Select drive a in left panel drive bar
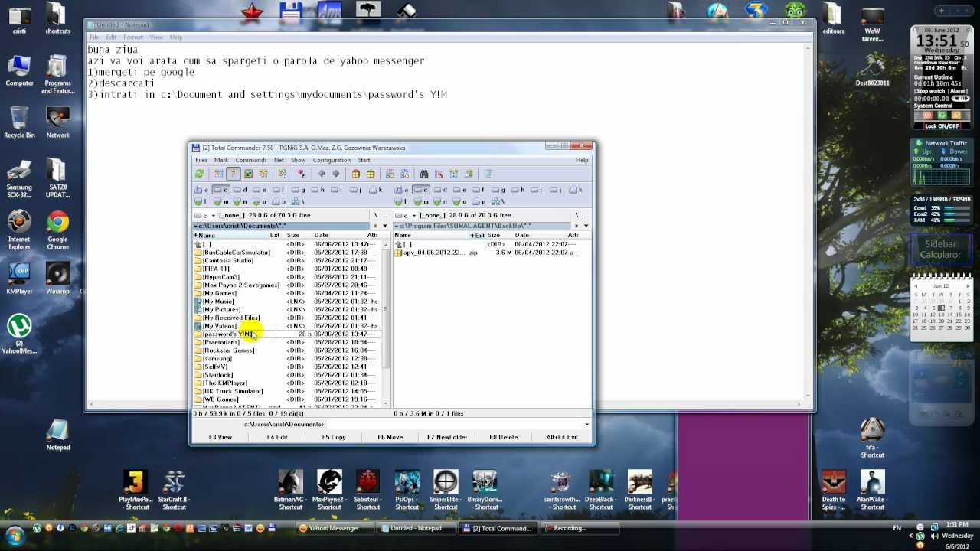 tap(201, 190)
